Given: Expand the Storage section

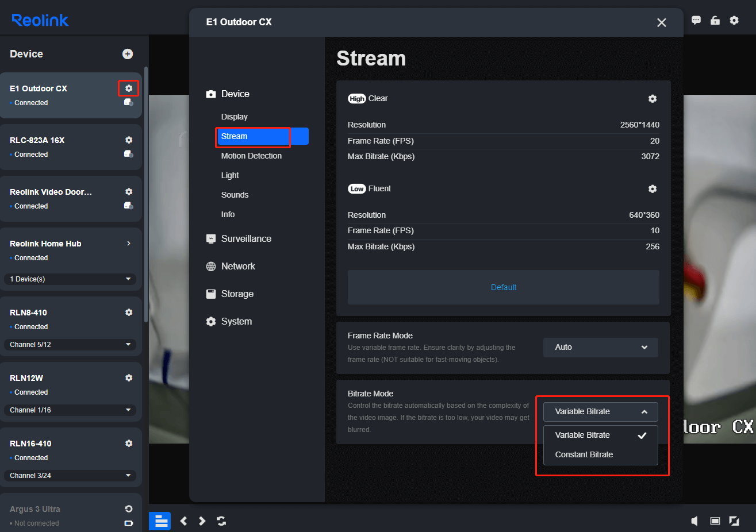Looking at the screenshot, I should (x=229, y=294).
